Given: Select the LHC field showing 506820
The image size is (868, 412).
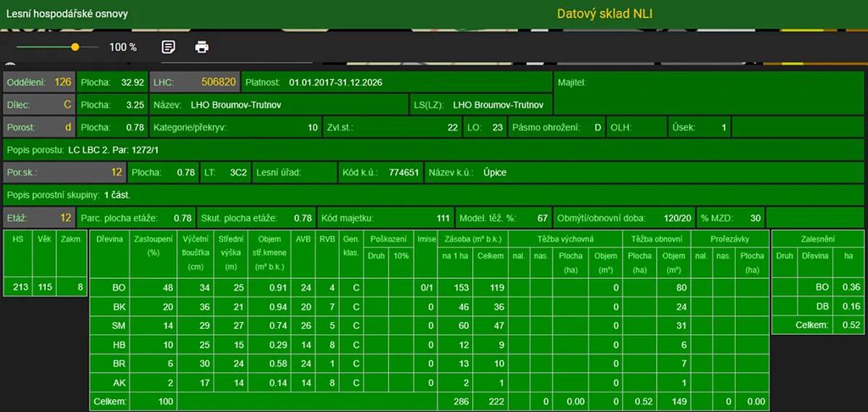Looking at the screenshot, I should [x=194, y=83].
